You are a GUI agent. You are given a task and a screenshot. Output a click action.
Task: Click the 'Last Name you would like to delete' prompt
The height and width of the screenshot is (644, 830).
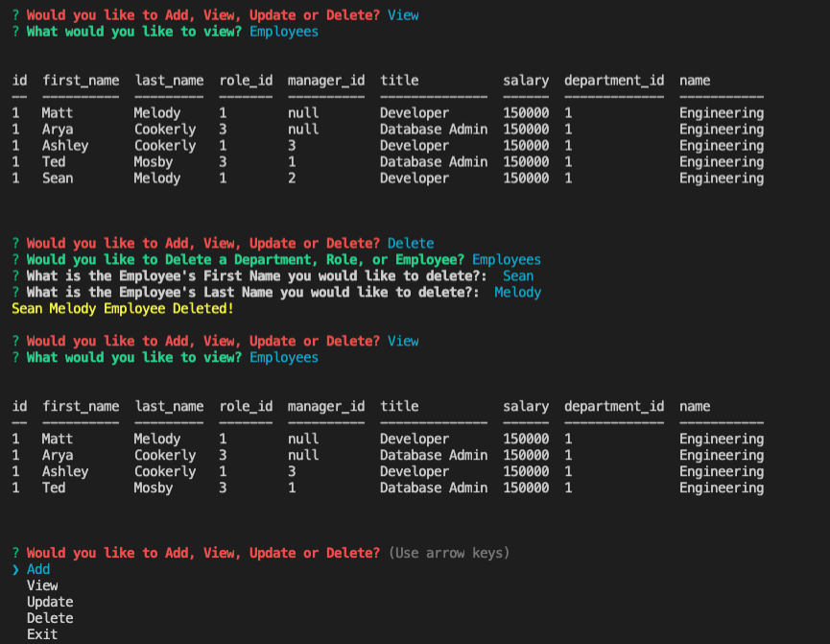(253, 293)
